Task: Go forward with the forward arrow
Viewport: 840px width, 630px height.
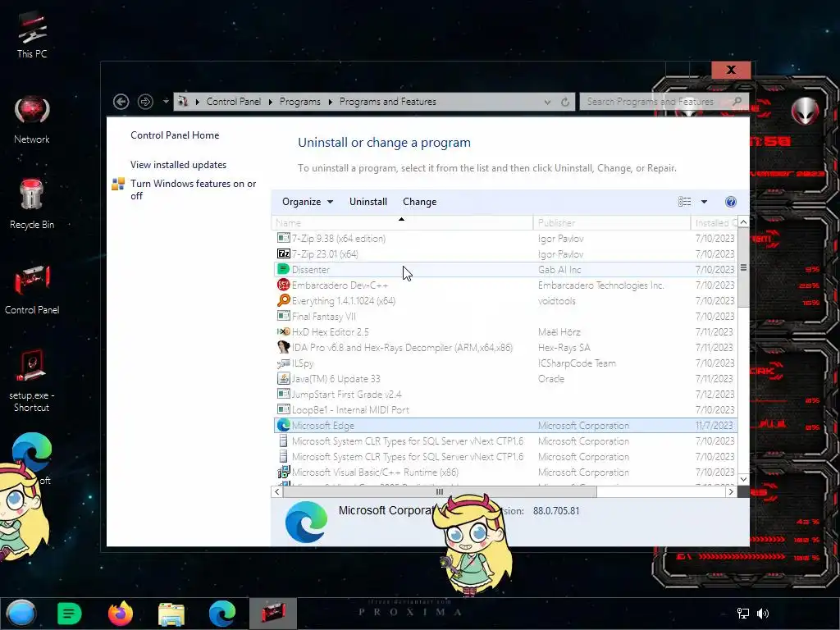Action: pos(145,101)
